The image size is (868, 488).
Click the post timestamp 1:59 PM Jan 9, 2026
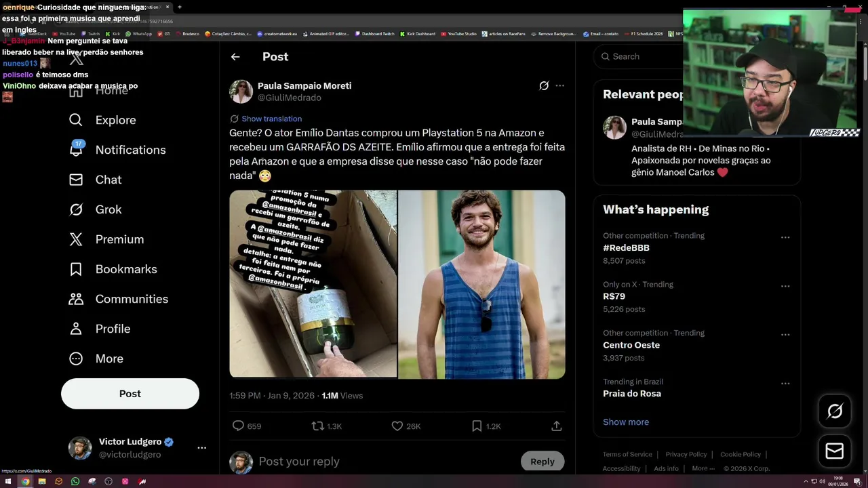pyautogui.click(x=272, y=396)
